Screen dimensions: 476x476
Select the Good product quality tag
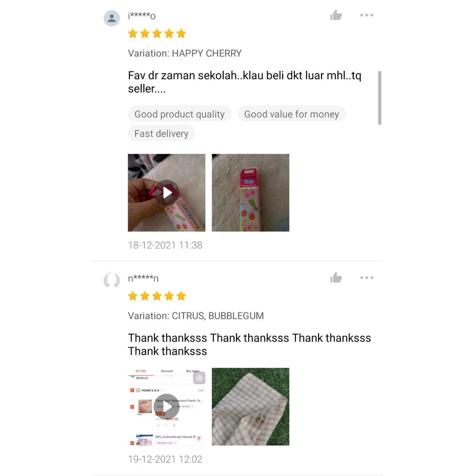[x=179, y=114]
